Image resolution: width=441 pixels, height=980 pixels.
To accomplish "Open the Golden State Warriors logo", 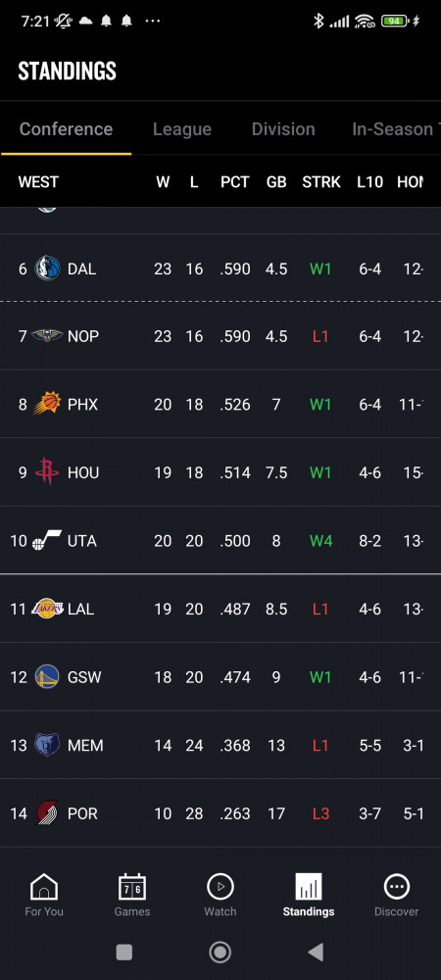I will (47, 677).
